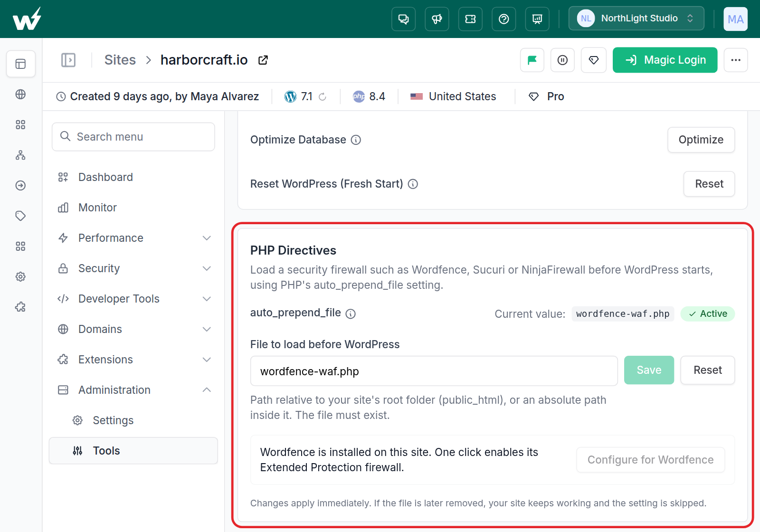Show info for Optimize Database
The width and height of the screenshot is (760, 532).
click(x=356, y=140)
